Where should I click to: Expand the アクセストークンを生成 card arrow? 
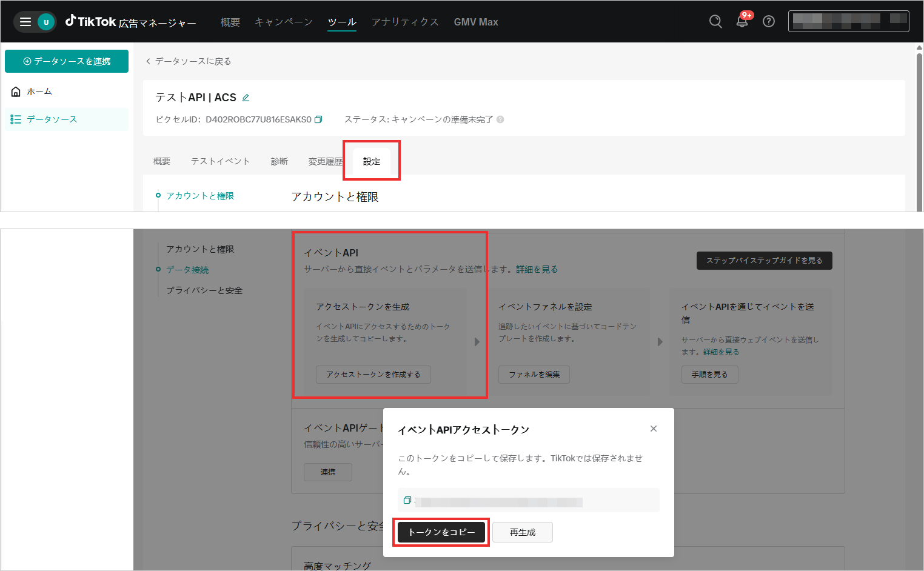click(x=477, y=341)
